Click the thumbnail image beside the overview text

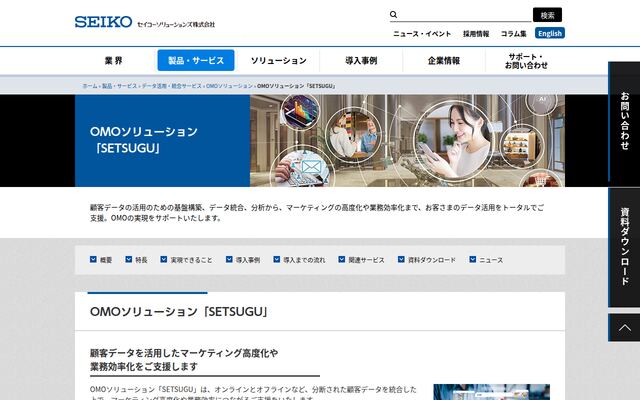tap(491, 392)
